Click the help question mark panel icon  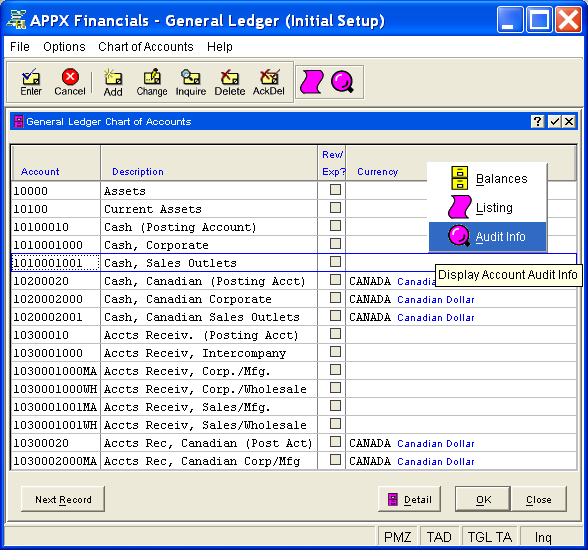[537, 121]
